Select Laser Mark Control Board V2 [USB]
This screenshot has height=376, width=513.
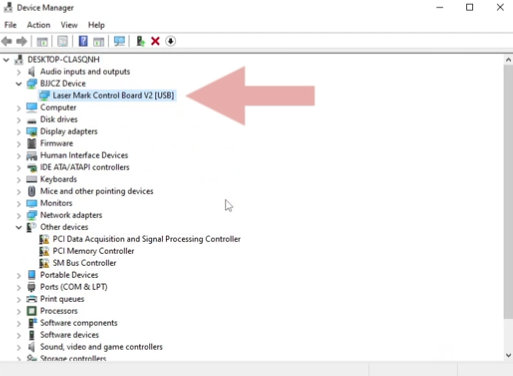point(113,96)
